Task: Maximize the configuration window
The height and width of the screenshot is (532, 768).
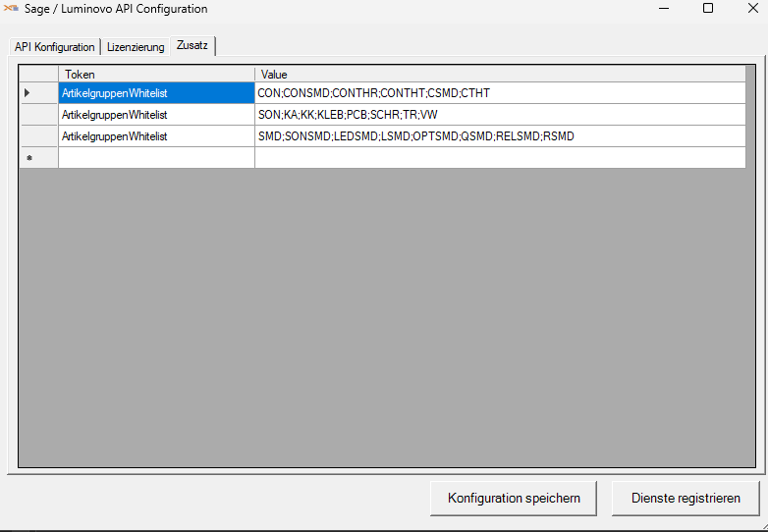Action: point(708,9)
